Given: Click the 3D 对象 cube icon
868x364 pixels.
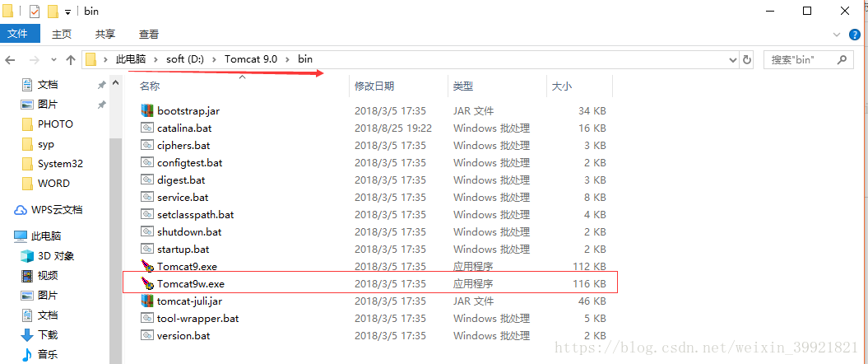Looking at the screenshot, I should [x=27, y=256].
